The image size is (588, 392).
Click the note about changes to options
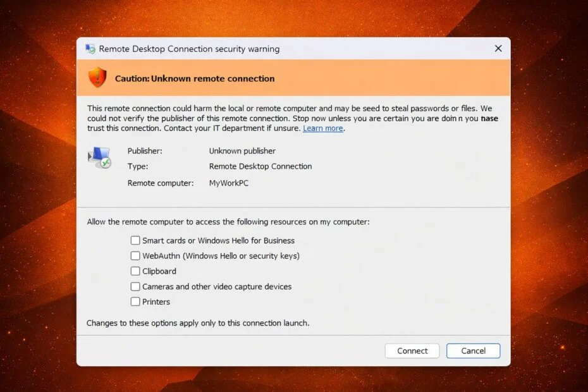[x=198, y=323]
